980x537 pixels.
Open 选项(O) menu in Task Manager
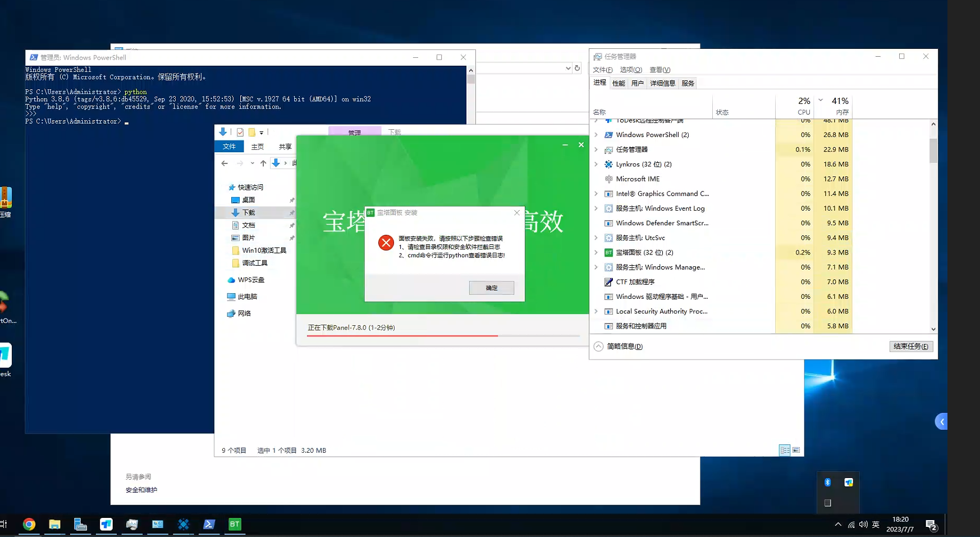[x=631, y=70]
